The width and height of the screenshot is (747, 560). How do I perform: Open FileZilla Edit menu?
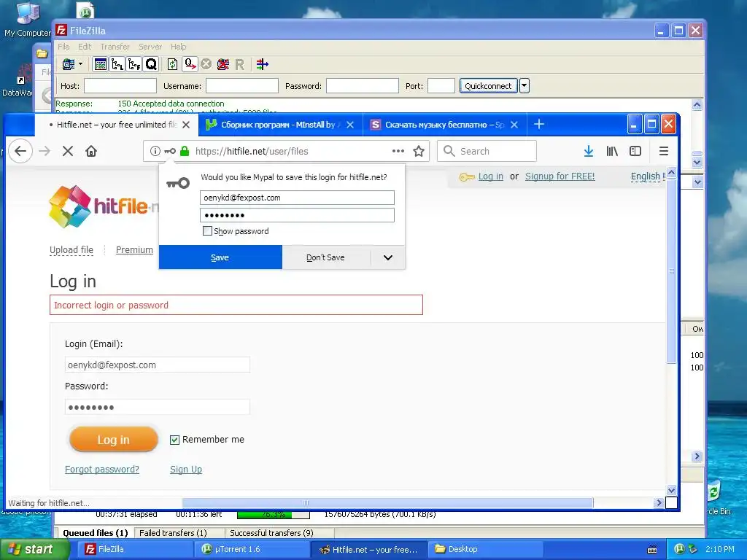[x=85, y=47]
